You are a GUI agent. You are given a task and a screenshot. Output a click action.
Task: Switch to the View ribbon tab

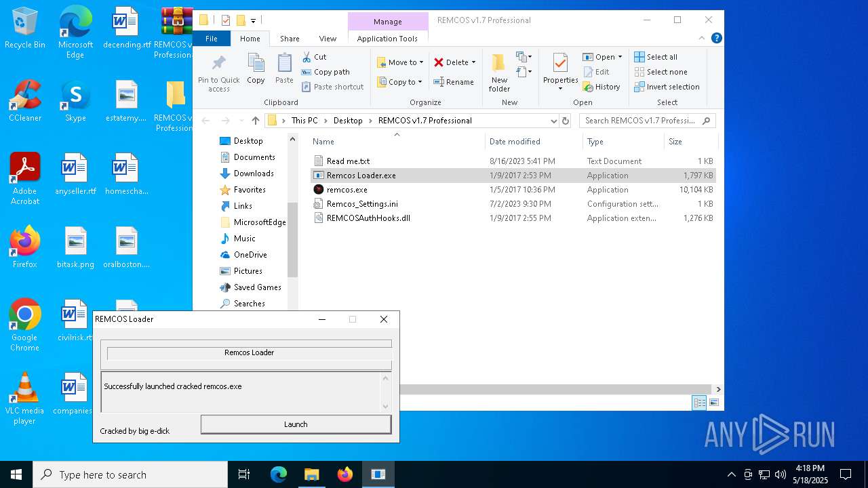(x=328, y=39)
